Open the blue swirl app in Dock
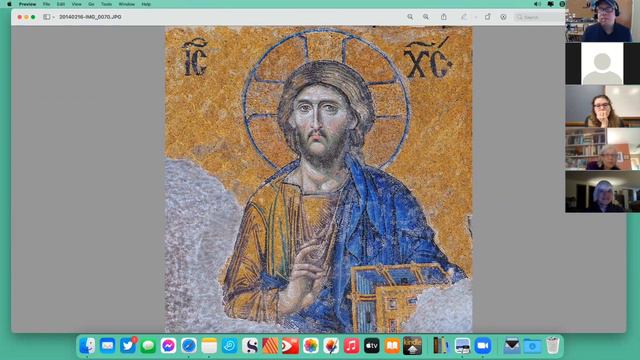Image resolution: width=640 pixels, height=360 pixels. pyautogui.click(x=229, y=346)
